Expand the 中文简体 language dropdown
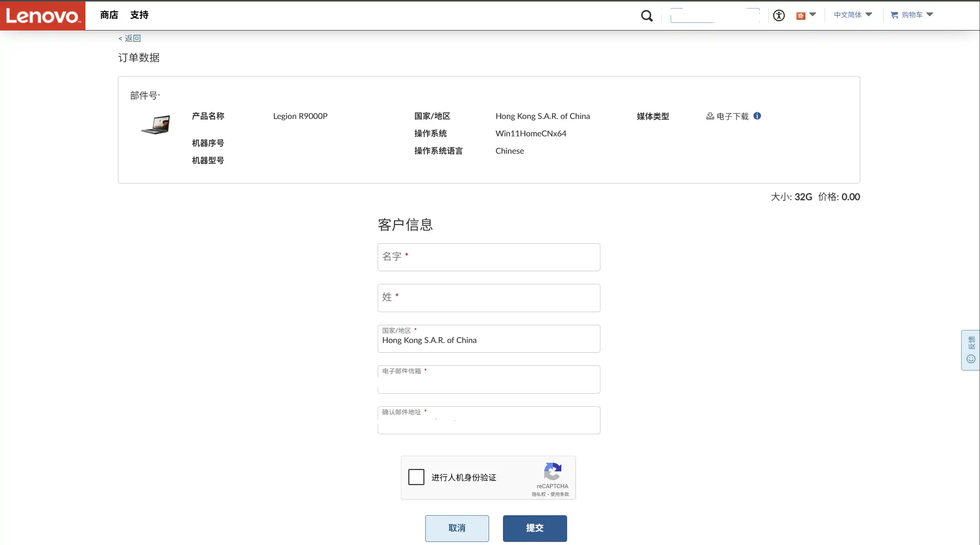This screenshot has width=980, height=545. click(x=852, y=15)
